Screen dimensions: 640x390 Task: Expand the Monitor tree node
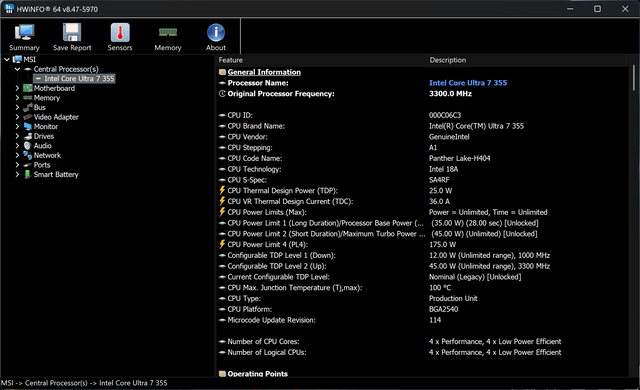click(17, 126)
